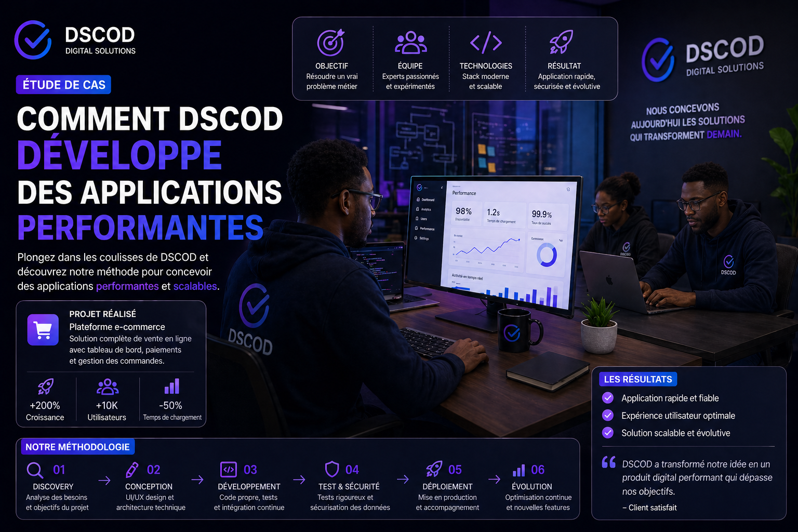The height and width of the screenshot is (532, 798).
Task: Expand the arrow between Discovery and Conception
Action: click(104, 481)
